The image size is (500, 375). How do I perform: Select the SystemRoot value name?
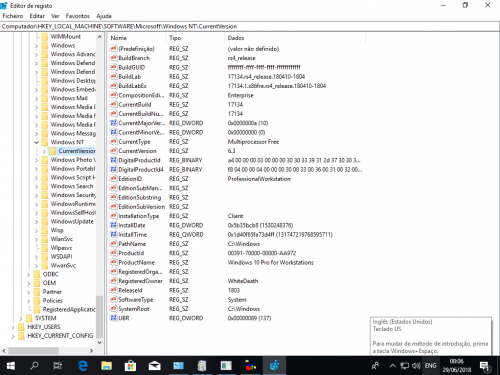pos(134,309)
